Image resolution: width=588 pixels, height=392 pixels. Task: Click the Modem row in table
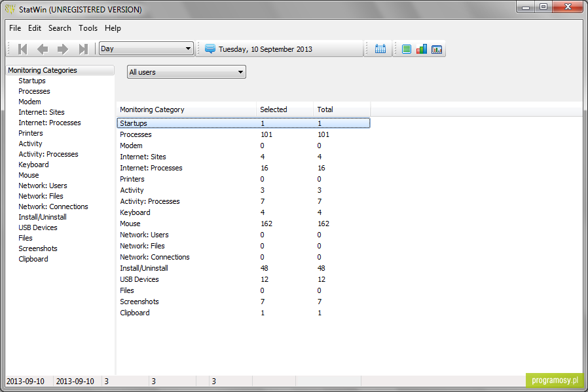coord(244,146)
